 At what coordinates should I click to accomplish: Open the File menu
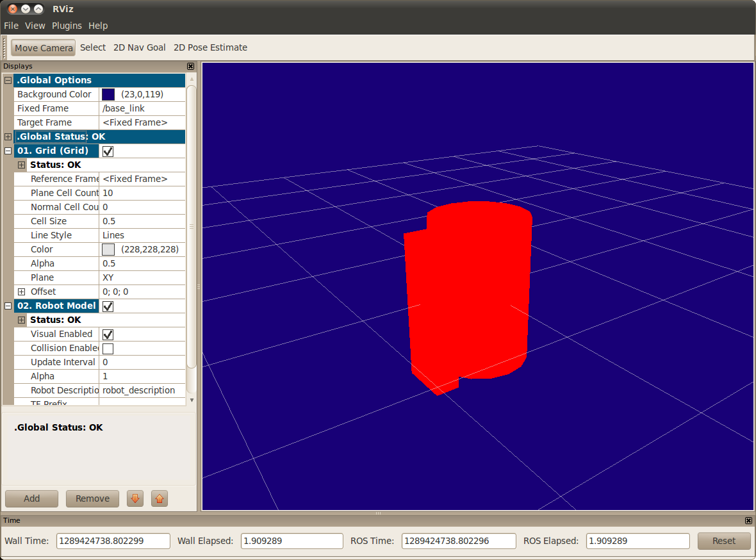(x=11, y=26)
